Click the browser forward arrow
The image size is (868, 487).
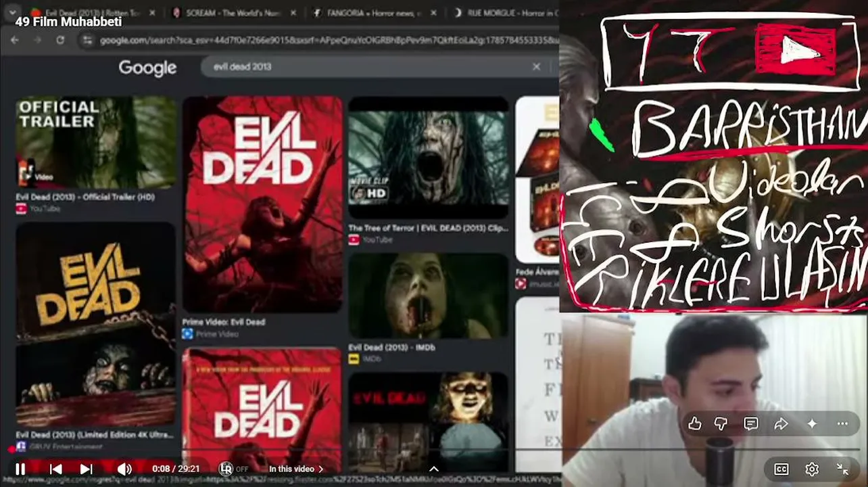(37, 41)
